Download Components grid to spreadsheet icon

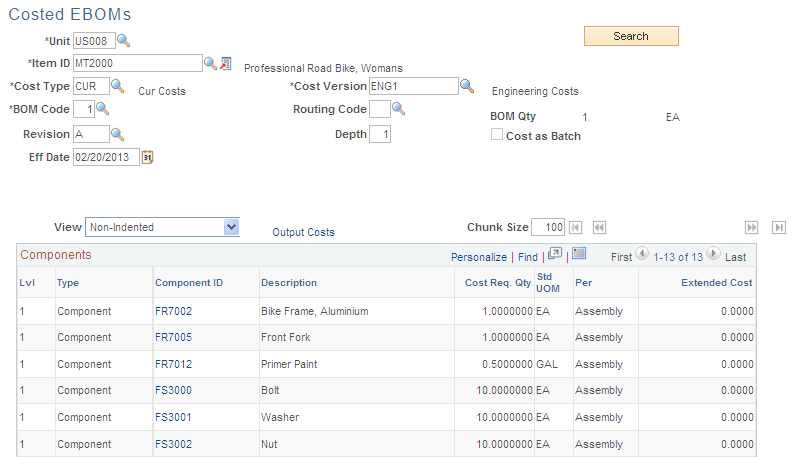coord(579,253)
